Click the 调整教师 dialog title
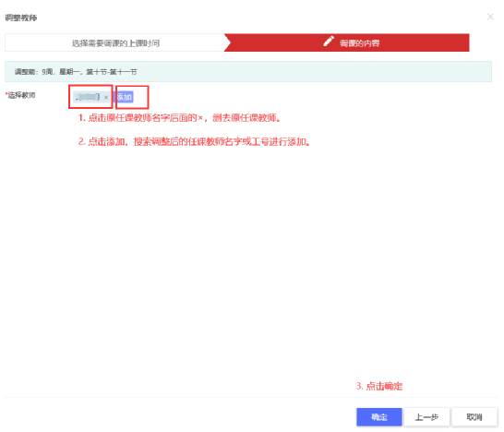504x432 pixels. [x=21, y=18]
